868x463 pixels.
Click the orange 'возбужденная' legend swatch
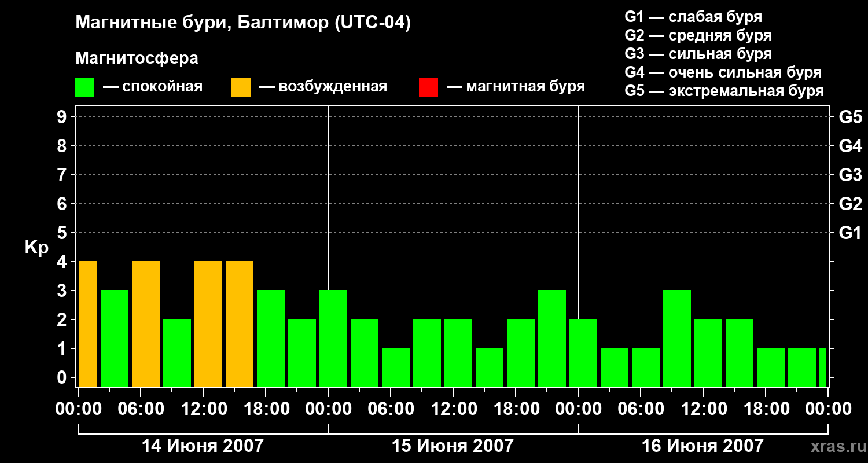pyautogui.click(x=241, y=87)
